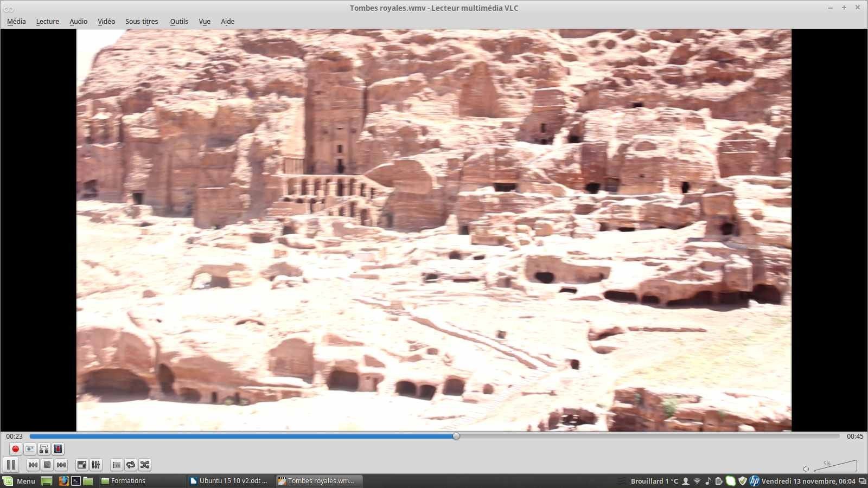Toggle shuffle random playback
Screen dimensions: 868x488
pos(145,465)
